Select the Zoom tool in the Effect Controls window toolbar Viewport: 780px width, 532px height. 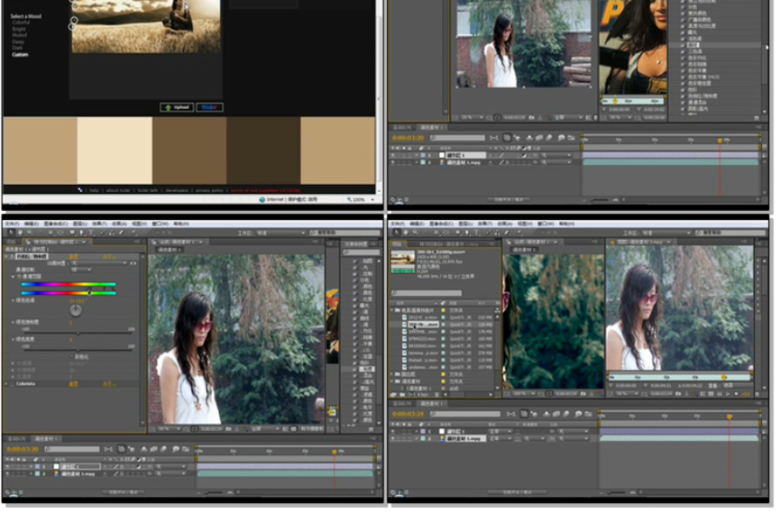pos(30,232)
